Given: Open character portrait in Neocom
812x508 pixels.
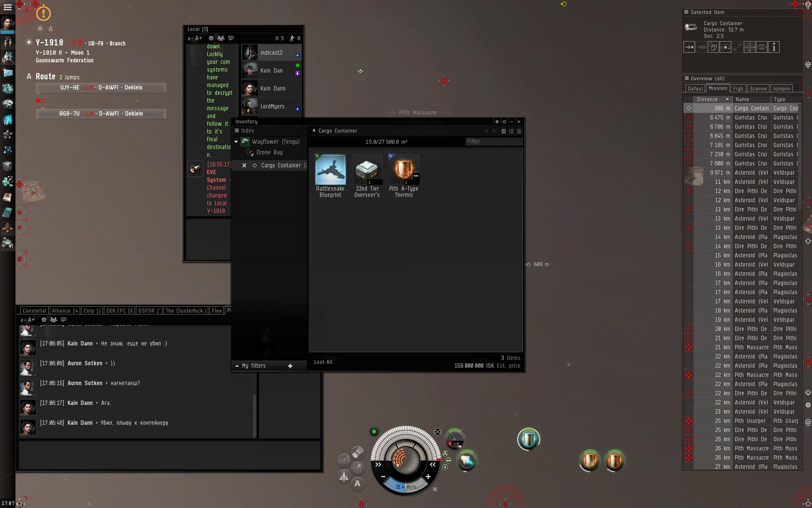Looking at the screenshot, I should [x=7, y=23].
